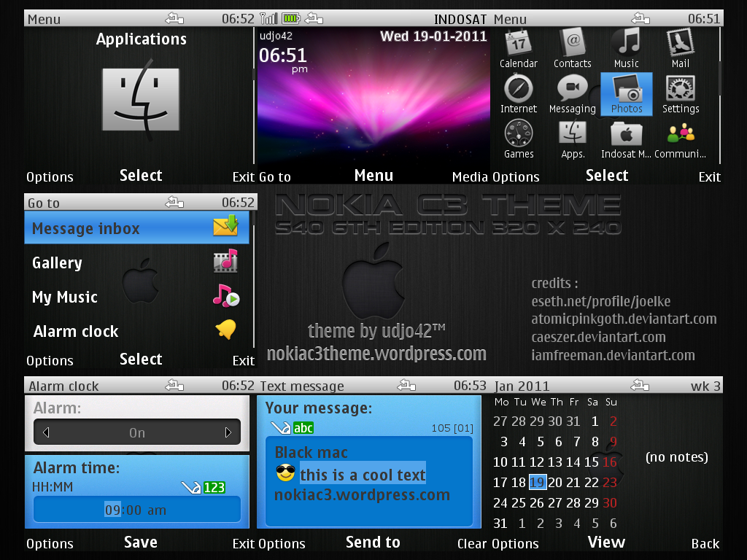
Task: Select Alarm clock in Go to list
Action: (136, 331)
